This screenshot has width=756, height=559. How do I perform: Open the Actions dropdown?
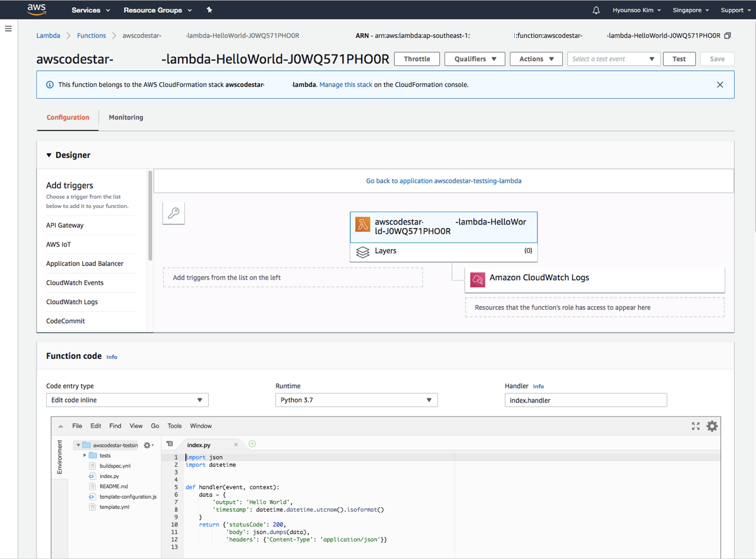coord(536,59)
